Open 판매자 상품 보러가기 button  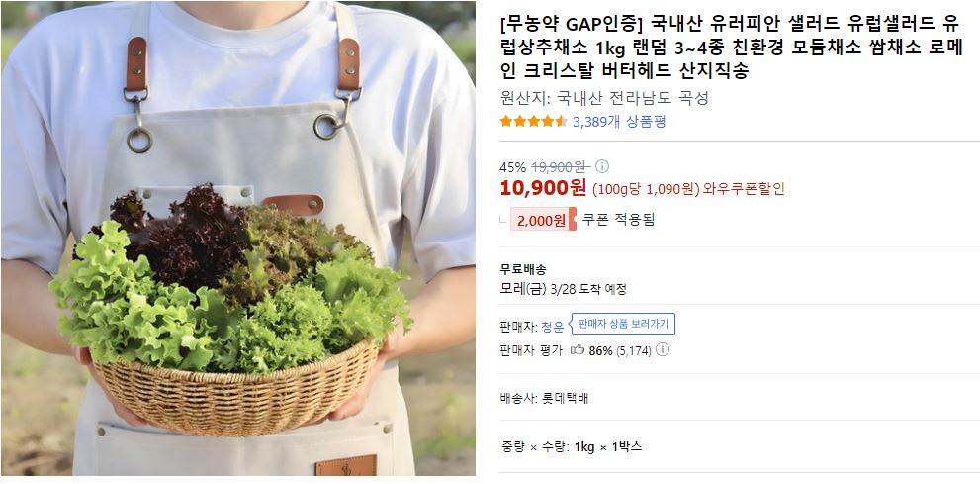click(623, 324)
